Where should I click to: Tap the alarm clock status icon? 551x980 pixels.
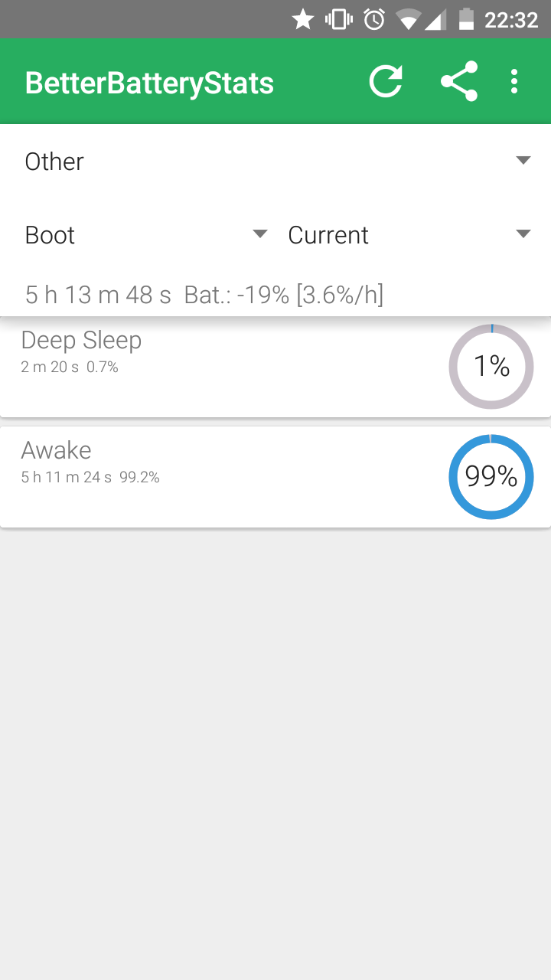coord(374,19)
